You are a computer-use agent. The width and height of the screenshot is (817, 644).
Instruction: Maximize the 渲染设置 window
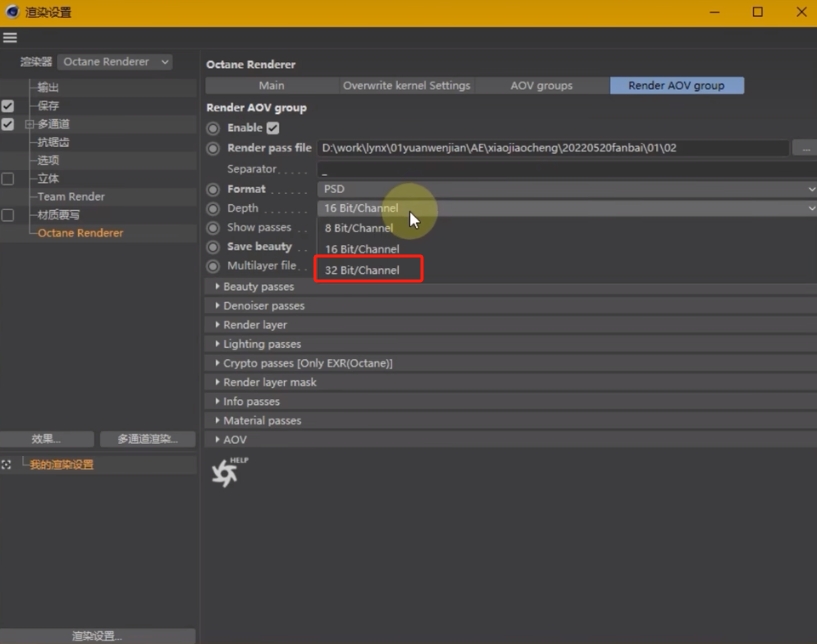coord(758,12)
